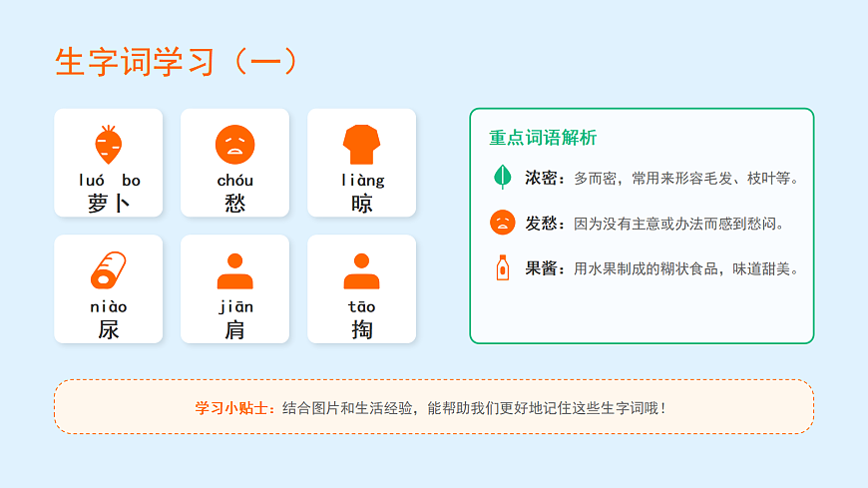Click the person icon above 肩

point(234,270)
